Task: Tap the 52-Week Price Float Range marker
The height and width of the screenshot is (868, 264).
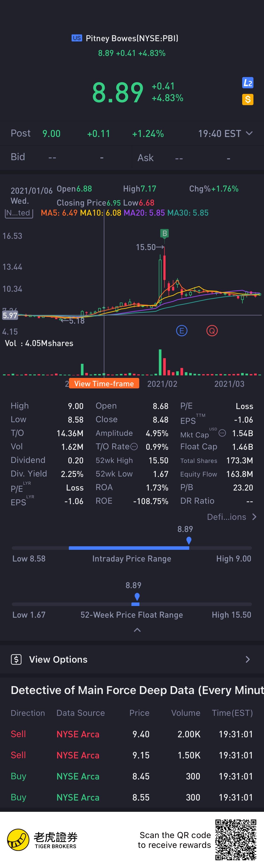Action: tap(137, 597)
